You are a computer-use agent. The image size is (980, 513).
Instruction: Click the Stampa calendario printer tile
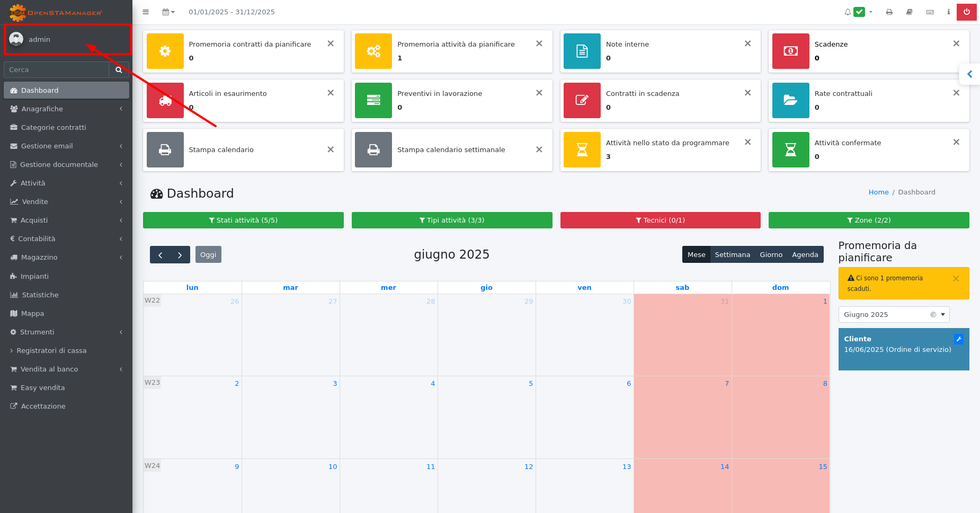click(165, 150)
